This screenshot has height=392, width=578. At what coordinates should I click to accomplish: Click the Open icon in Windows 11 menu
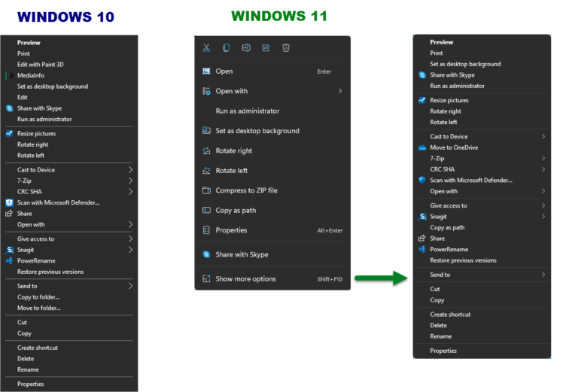[206, 71]
